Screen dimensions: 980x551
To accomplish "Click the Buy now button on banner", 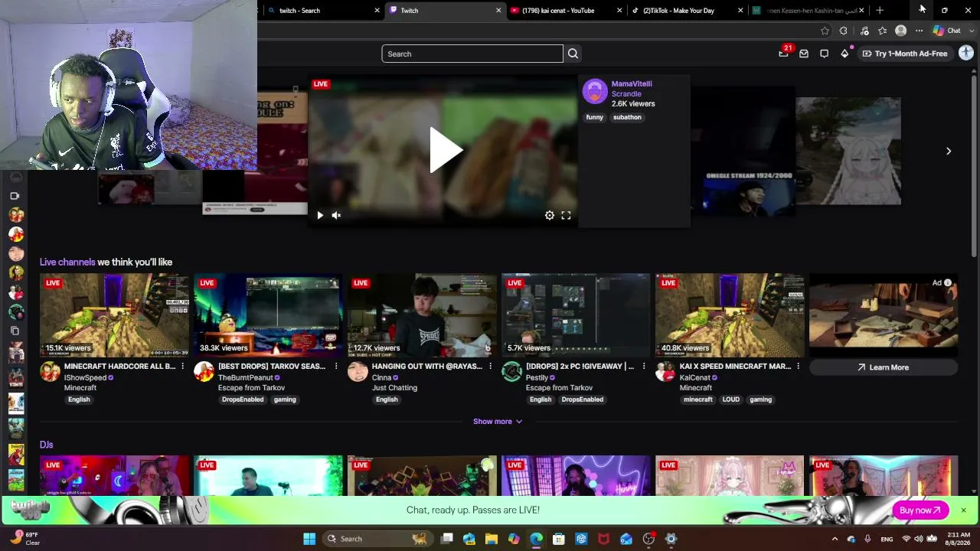I will [x=920, y=510].
